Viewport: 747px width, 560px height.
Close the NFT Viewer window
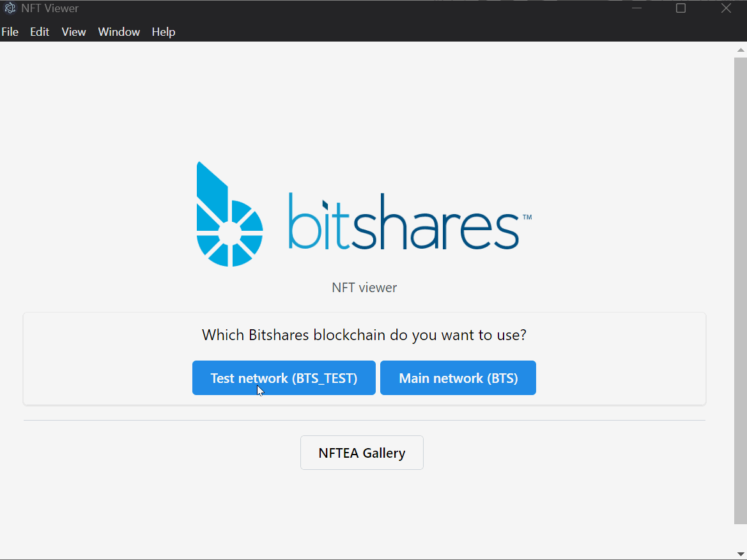tap(725, 8)
